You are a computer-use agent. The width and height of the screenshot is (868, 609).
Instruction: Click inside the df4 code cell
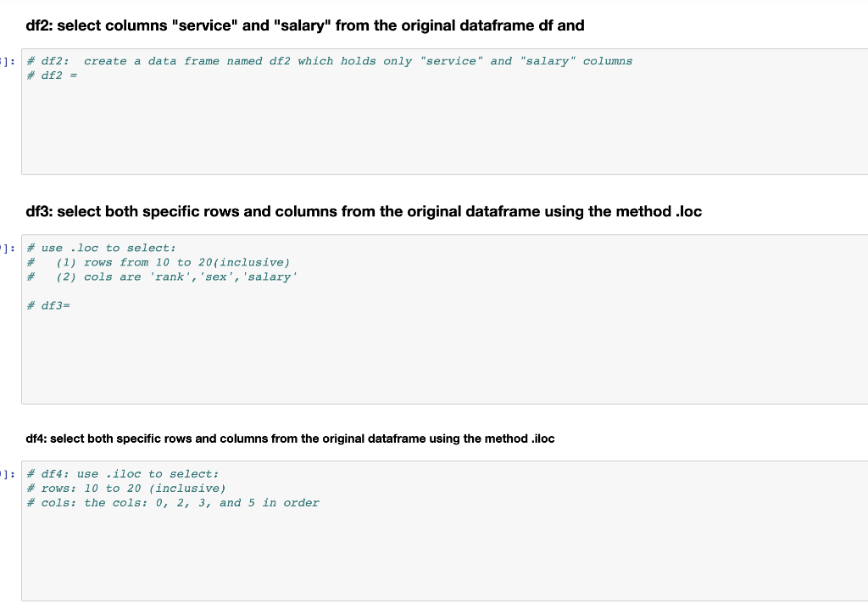[424, 551]
